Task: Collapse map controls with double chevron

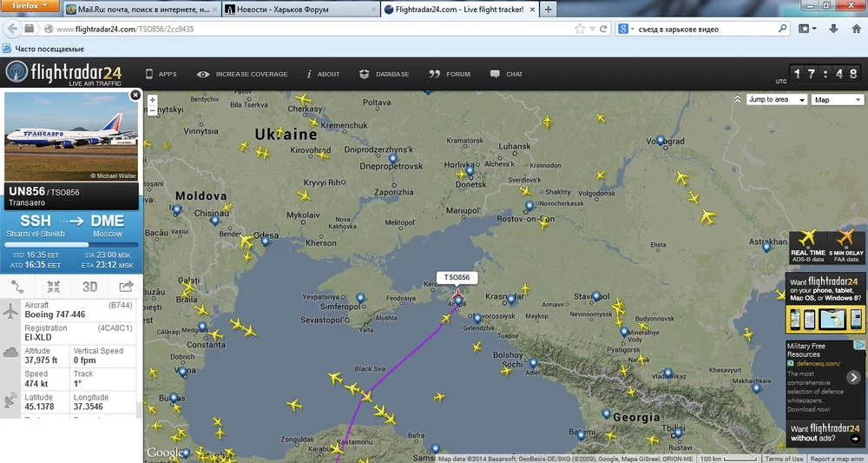Action: 737,99
